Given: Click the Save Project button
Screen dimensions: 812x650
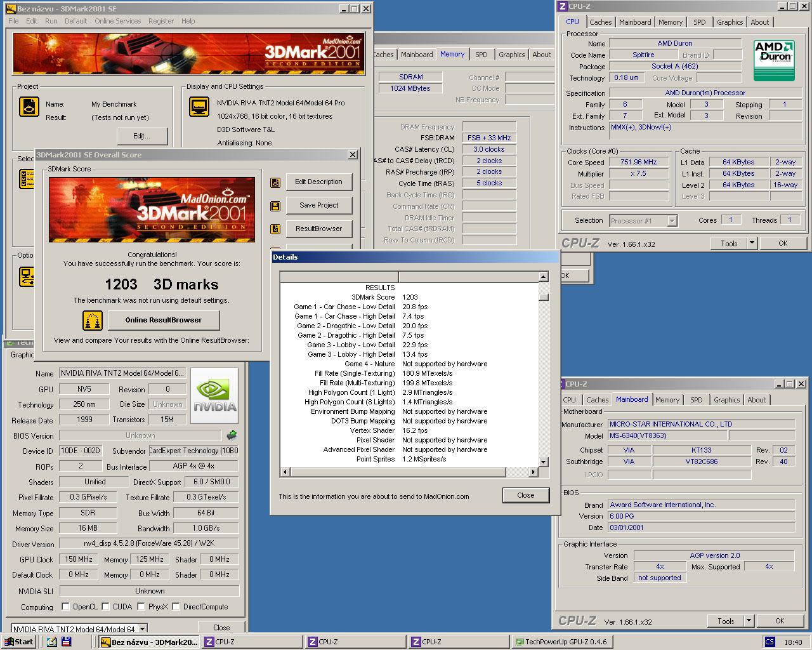Looking at the screenshot, I should (318, 206).
